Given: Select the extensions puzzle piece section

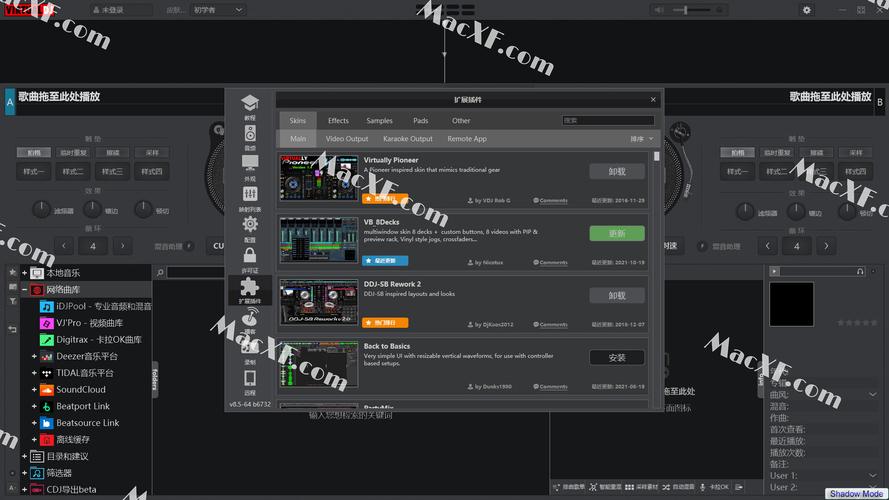Looking at the screenshot, I should [249, 290].
